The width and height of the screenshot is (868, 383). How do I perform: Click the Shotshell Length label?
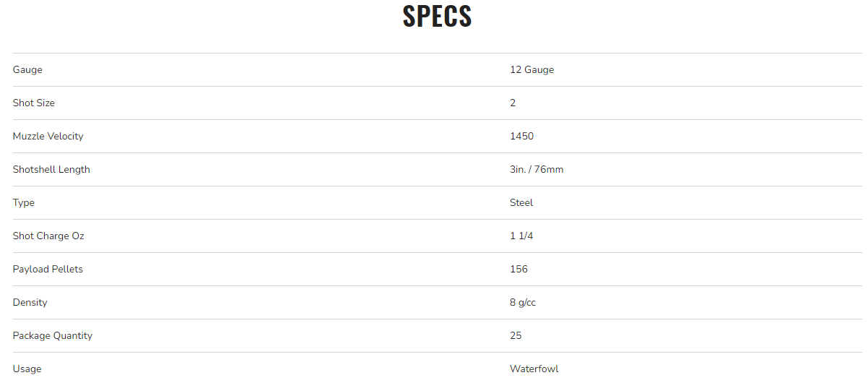point(51,170)
